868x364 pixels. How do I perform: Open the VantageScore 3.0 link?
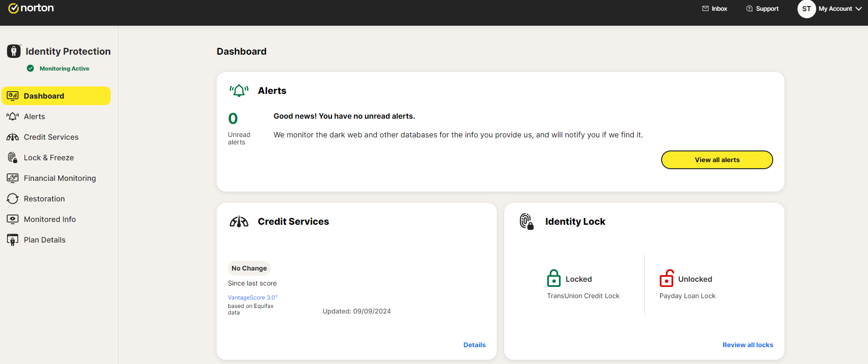(252, 298)
